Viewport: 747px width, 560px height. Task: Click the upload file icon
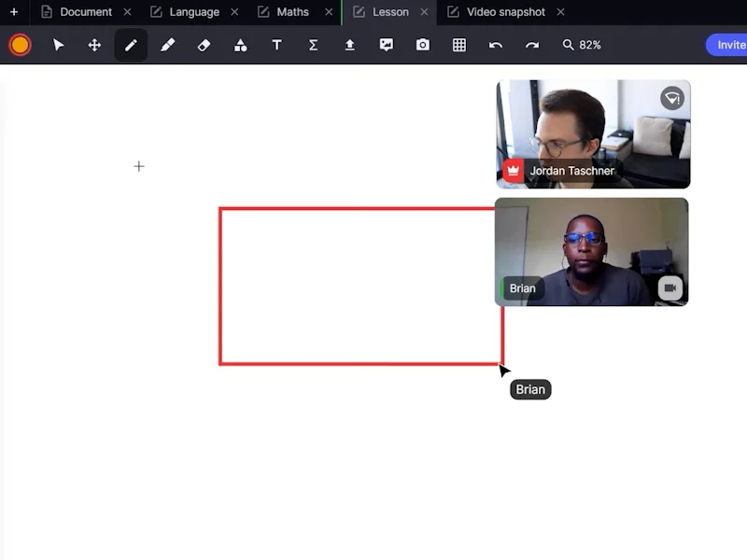pos(349,45)
